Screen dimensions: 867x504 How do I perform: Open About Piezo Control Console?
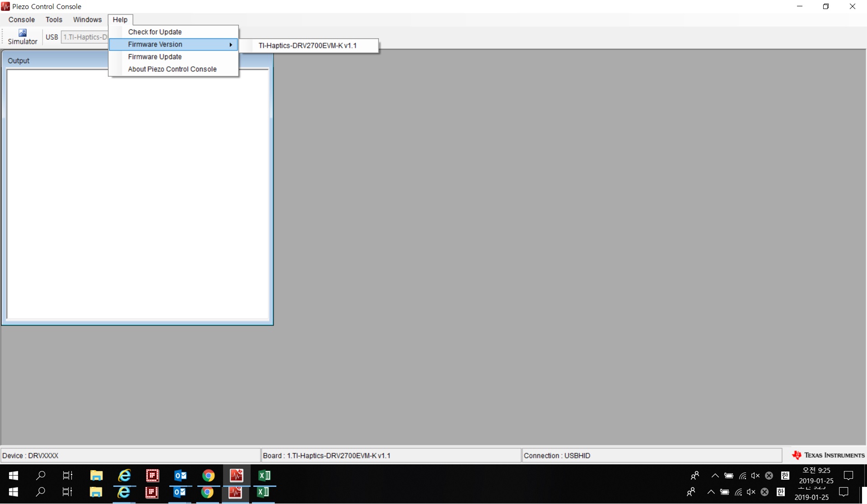172,69
